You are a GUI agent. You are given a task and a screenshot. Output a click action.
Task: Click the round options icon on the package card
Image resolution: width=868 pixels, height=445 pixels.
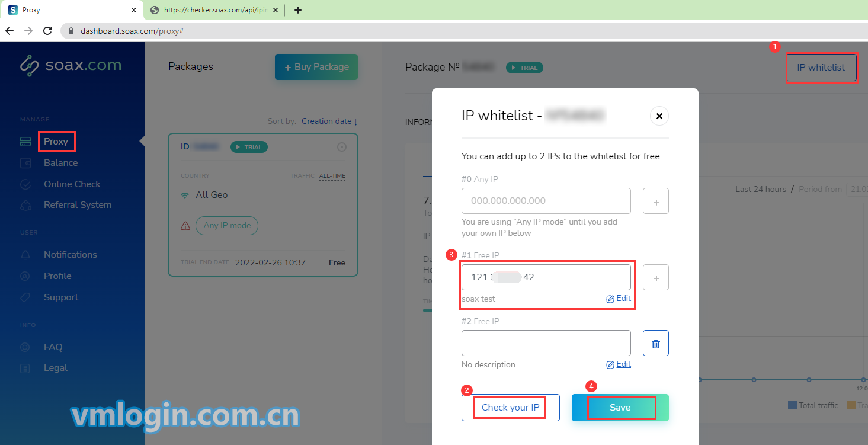point(342,147)
